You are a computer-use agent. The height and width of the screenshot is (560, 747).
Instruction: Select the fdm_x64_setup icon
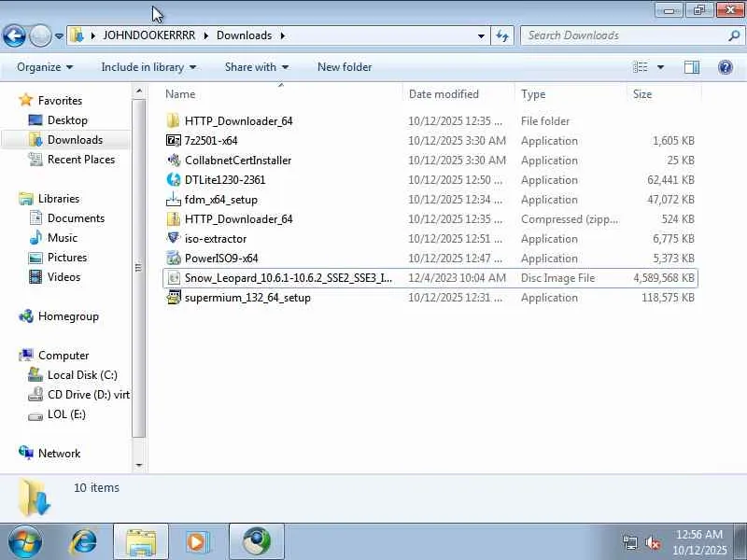tap(174, 199)
